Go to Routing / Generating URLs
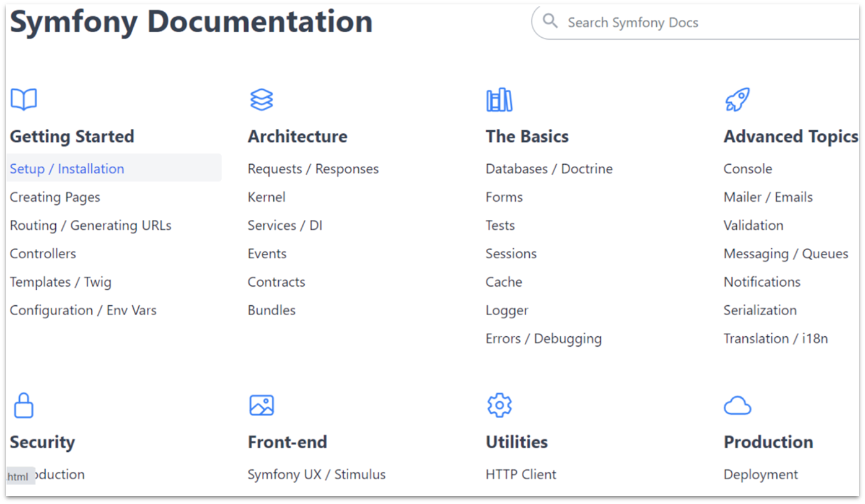This screenshot has height=504, width=865. pos(90,226)
